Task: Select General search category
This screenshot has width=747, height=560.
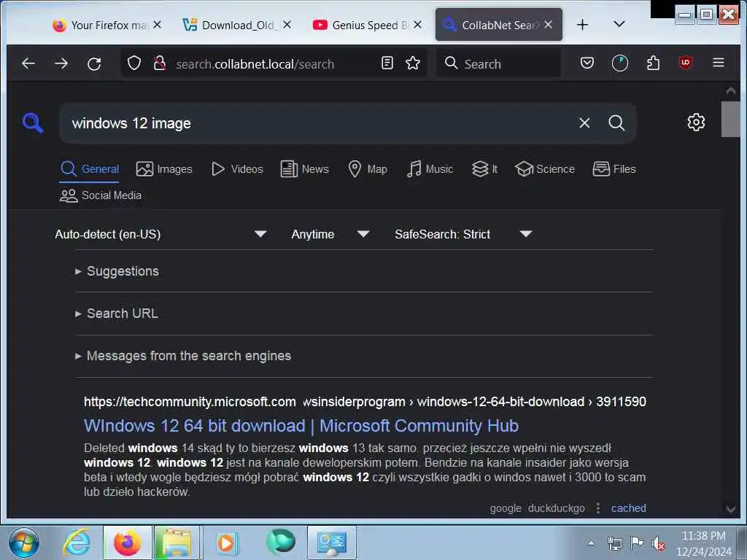Action: pos(90,169)
